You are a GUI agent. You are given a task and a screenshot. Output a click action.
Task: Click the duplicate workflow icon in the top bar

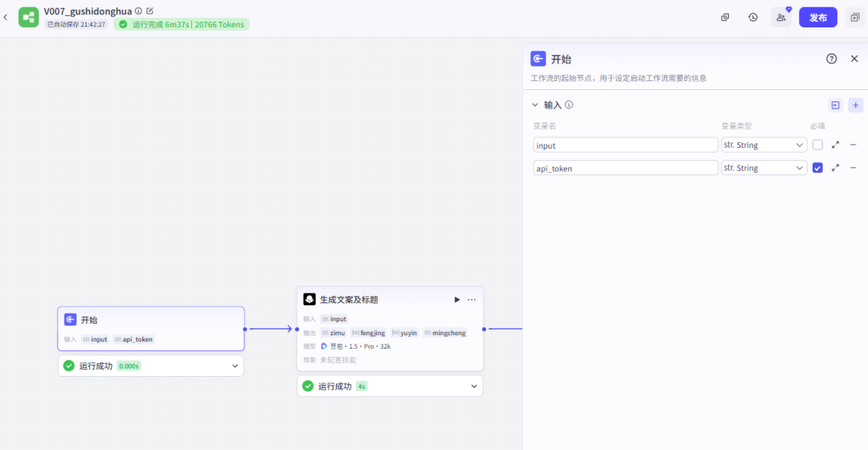[x=725, y=17]
